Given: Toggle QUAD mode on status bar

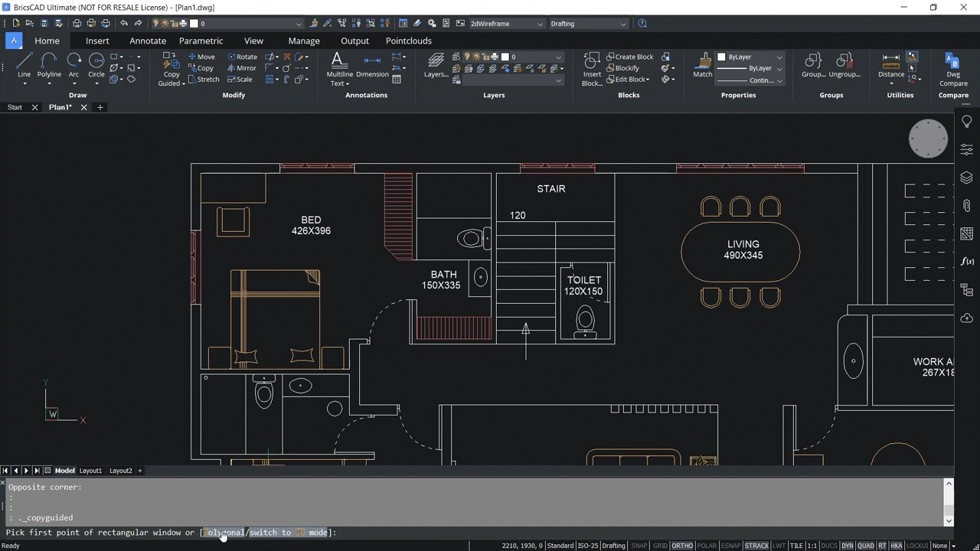Looking at the screenshot, I should (865, 545).
